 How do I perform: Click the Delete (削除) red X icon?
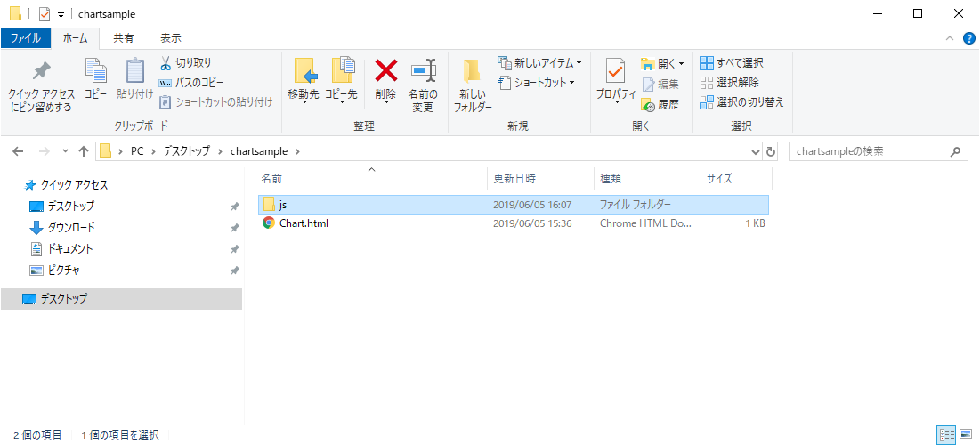[385, 70]
